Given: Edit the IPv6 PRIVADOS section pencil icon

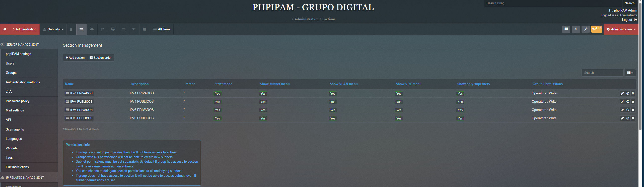Looking at the screenshot, I should pos(622,110).
